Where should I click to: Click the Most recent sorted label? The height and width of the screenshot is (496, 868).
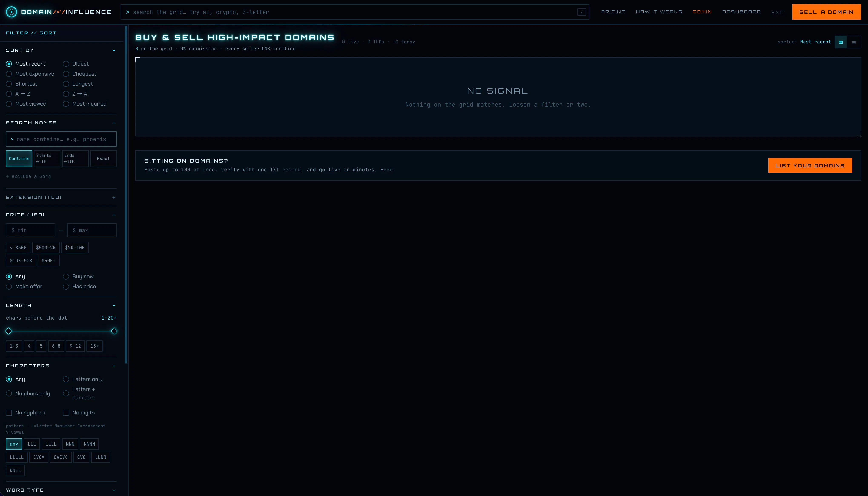[815, 42]
